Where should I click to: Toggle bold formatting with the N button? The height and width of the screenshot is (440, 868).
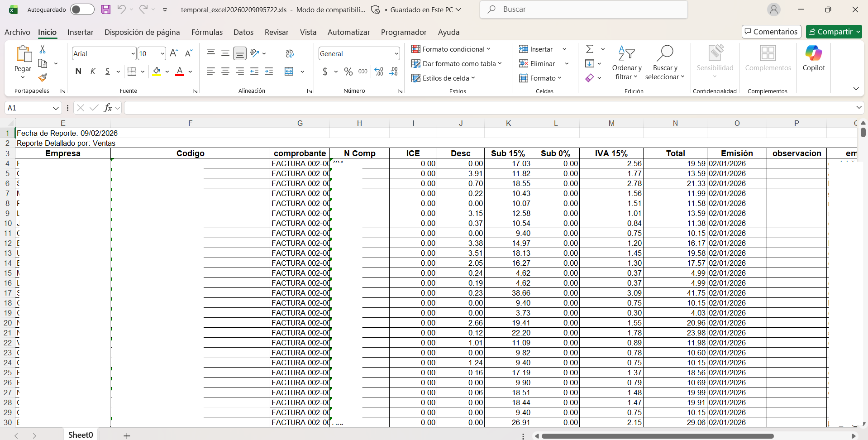78,72
